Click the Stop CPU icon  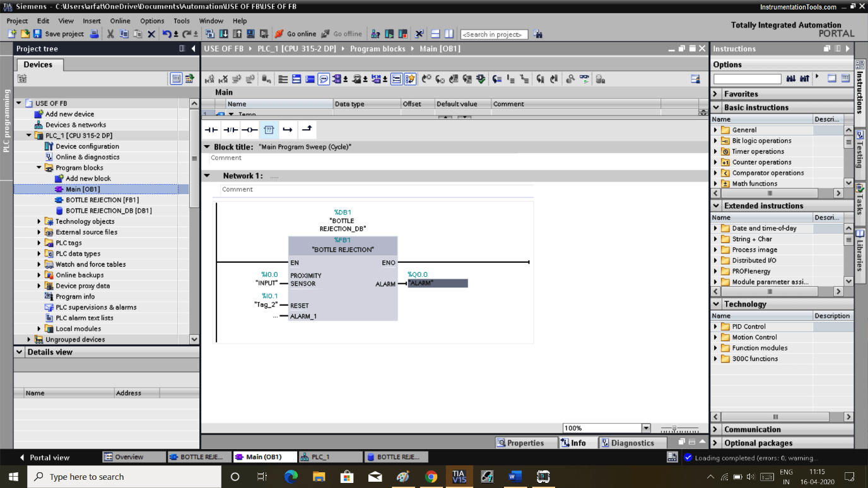click(x=402, y=34)
